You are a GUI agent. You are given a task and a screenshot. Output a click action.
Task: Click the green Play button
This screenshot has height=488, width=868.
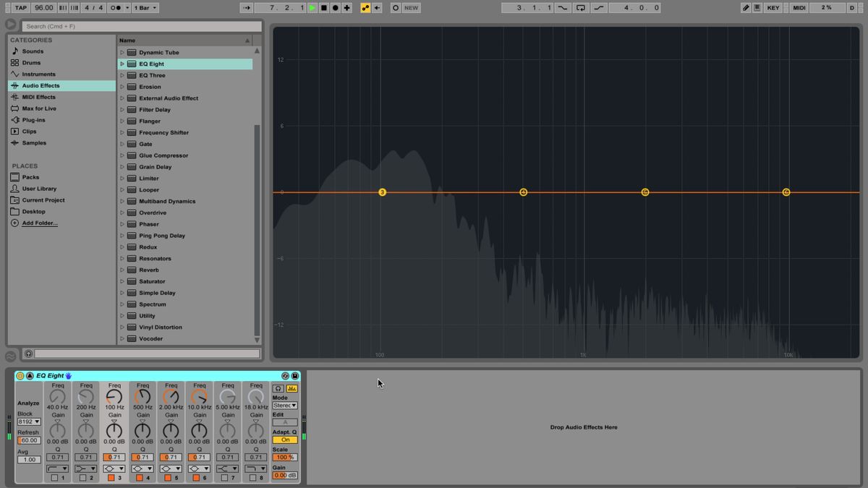tap(312, 8)
